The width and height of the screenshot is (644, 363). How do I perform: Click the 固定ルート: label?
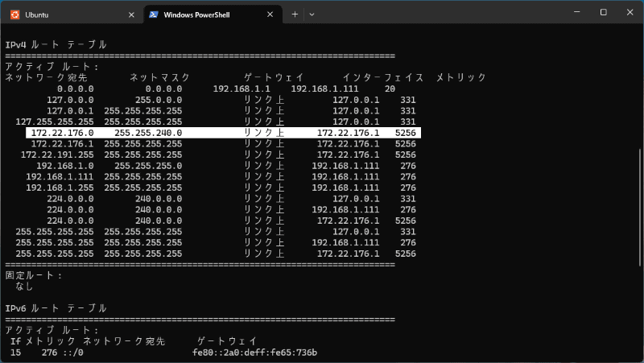click(34, 275)
